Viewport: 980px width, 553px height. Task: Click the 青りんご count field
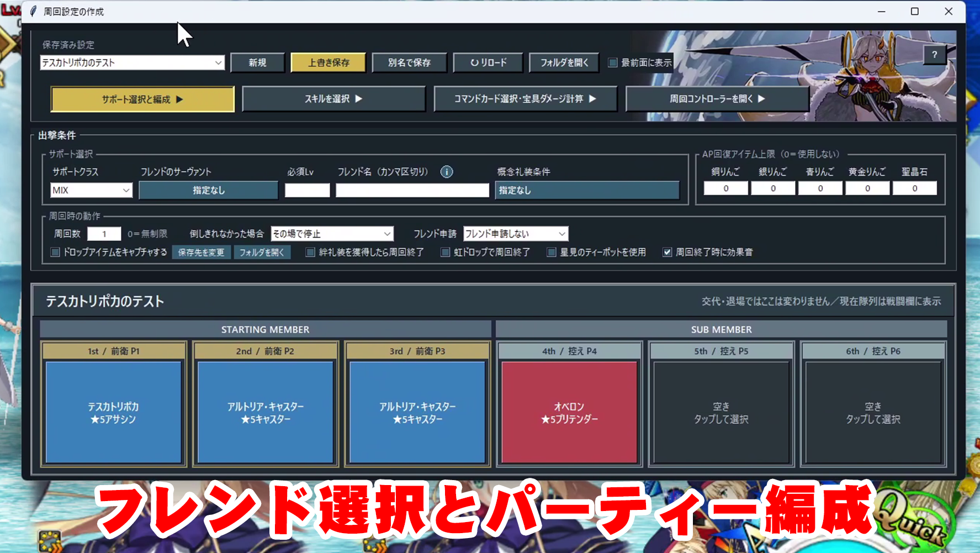click(820, 188)
